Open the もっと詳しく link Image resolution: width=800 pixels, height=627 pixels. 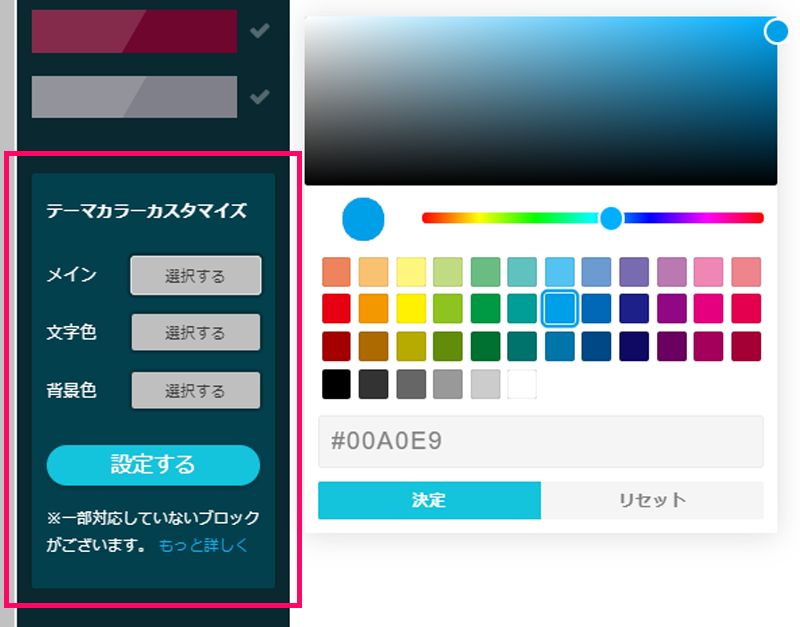tap(203, 546)
